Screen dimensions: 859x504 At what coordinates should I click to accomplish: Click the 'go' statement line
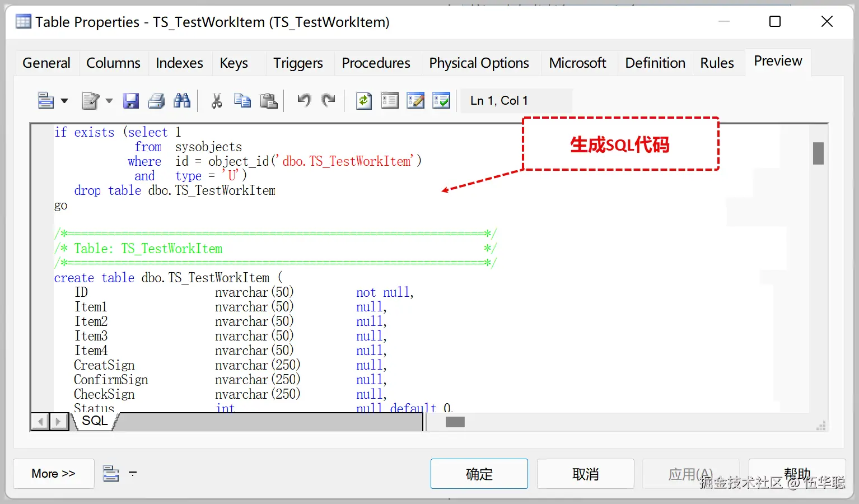pos(60,205)
